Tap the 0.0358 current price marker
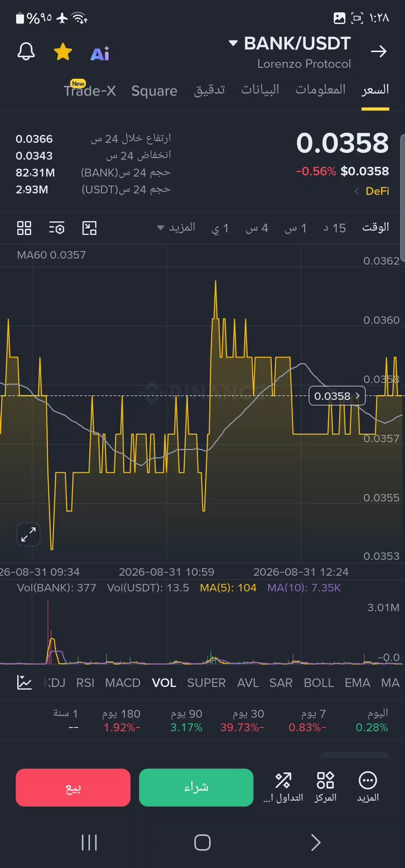Viewport: 405px width, 868px height. (337, 396)
